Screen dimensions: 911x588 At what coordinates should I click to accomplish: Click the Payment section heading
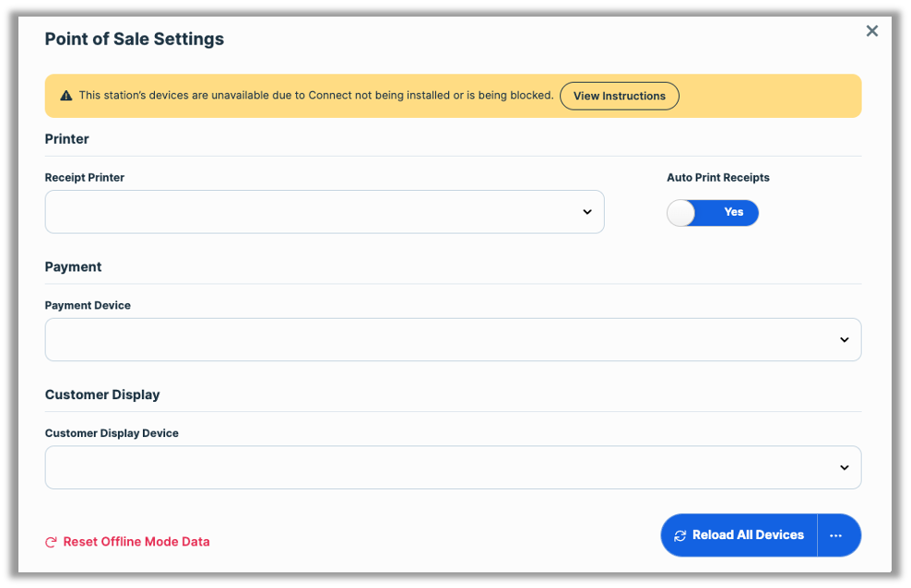coord(74,267)
